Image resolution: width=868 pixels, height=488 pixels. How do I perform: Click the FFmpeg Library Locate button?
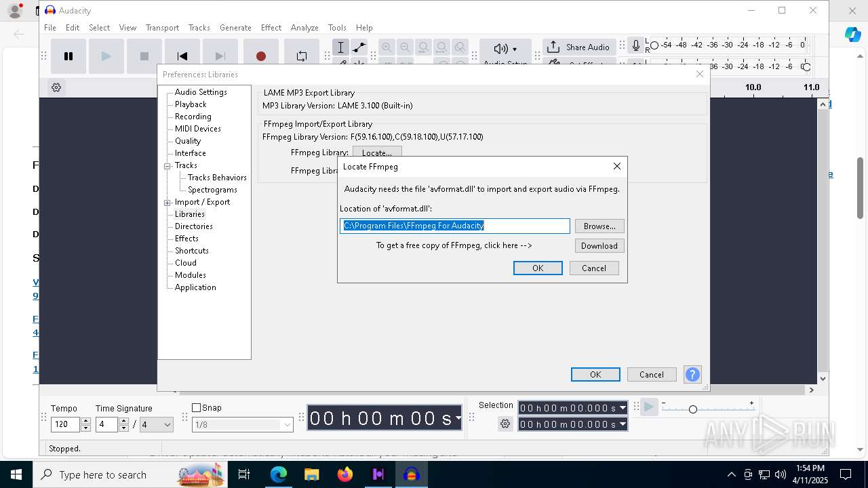377,152
